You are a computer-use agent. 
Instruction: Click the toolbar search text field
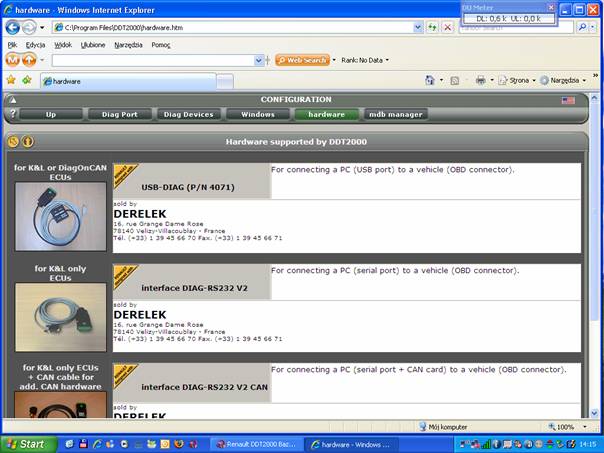(x=153, y=60)
